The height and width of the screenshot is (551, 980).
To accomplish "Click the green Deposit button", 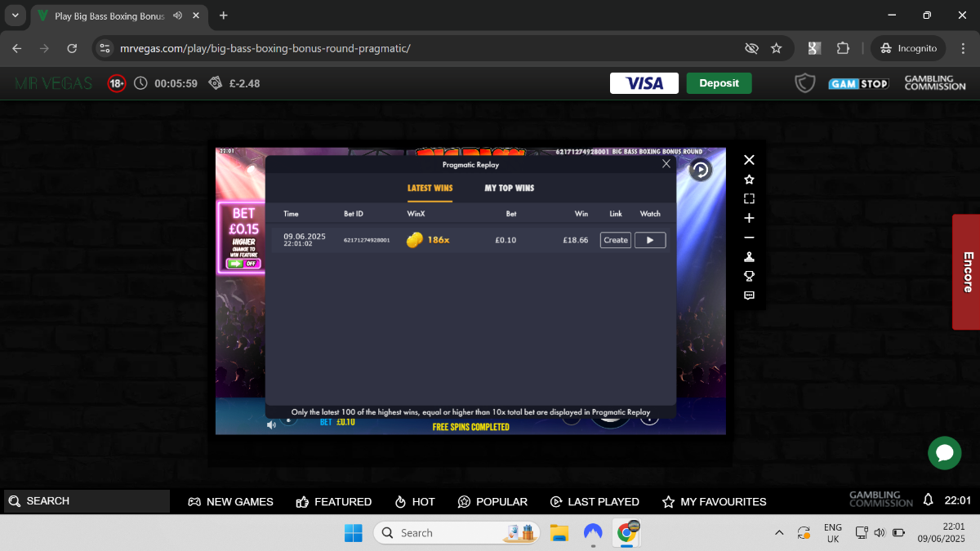I will (719, 83).
